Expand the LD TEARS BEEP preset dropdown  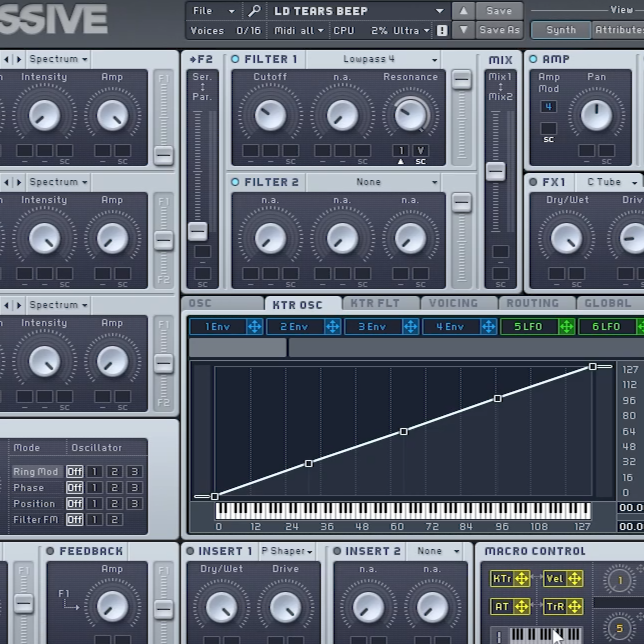[x=439, y=11]
